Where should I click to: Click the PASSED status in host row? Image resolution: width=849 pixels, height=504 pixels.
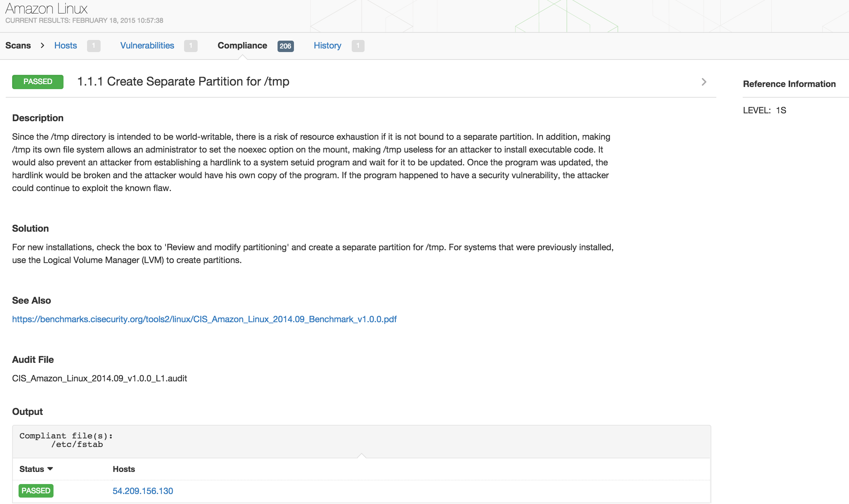click(36, 491)
